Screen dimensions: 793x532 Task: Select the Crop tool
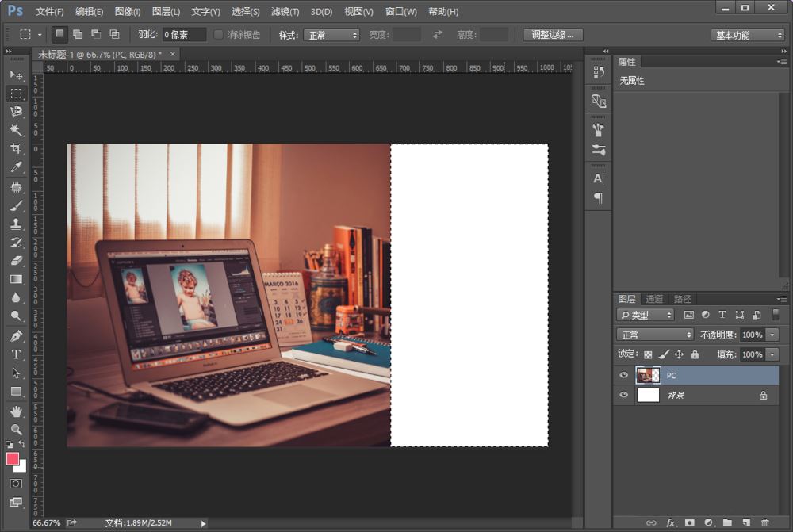point(16,148)
